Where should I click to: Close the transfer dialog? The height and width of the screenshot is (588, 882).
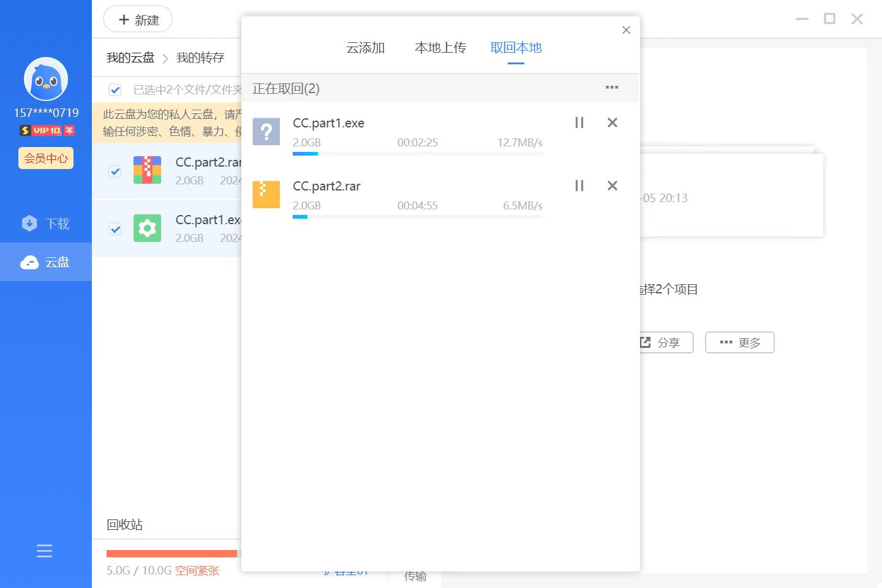(626, 30)
